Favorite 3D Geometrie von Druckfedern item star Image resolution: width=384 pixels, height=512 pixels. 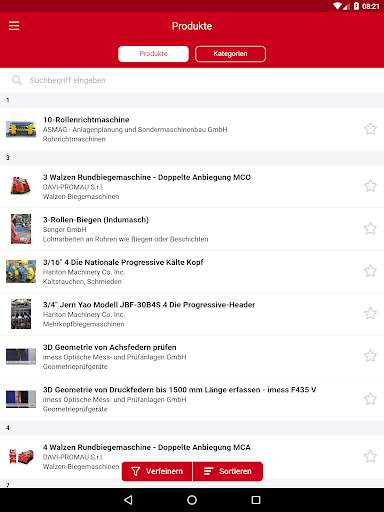370,399
